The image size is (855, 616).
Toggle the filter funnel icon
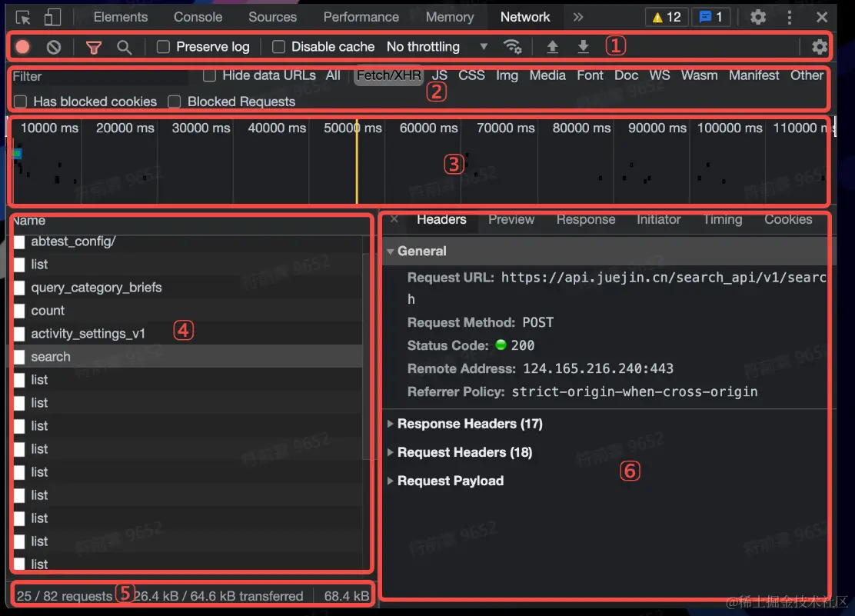[x=94, y=48]
